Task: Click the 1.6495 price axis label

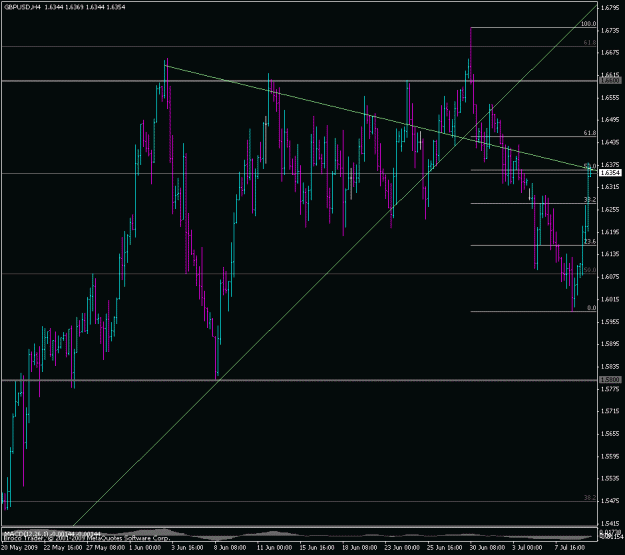Action: coord(610,120)
